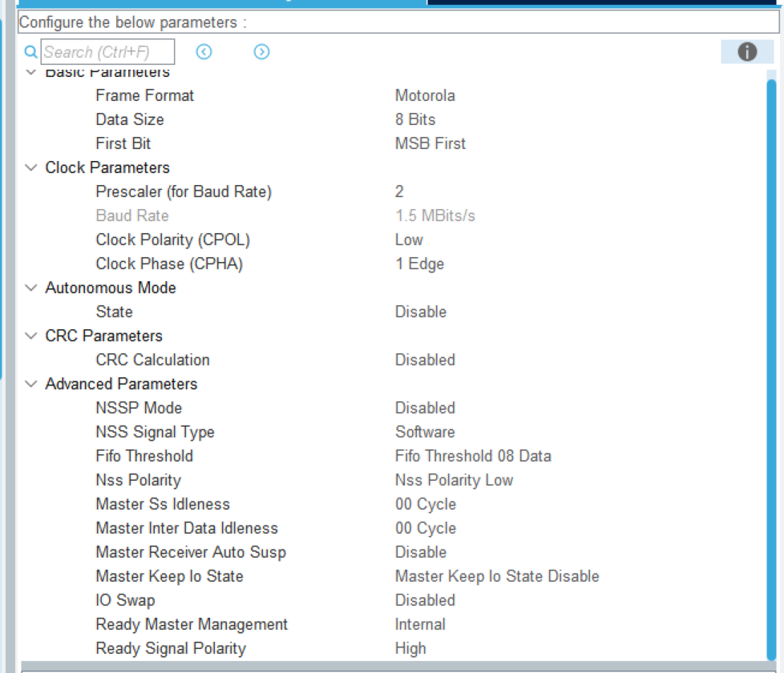Change CRC Calculation Disabled value
Viewport: 784px width, 673px height.
pos(425,360)
